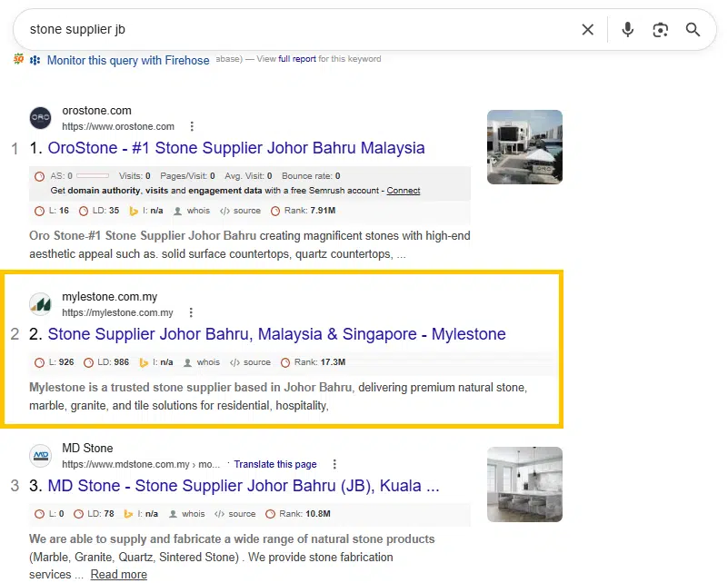Start voice search with the microphone icon
Image resolution: width=728 pixels, height=583 pixels.
coord(627,30)
